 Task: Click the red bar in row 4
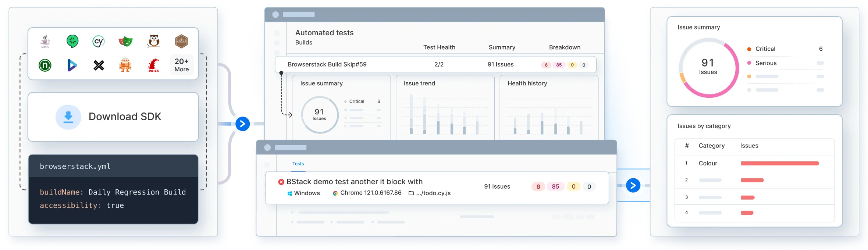point(747,213)
